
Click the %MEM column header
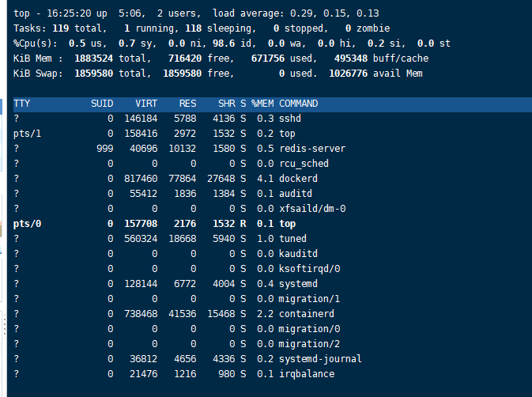262,104
